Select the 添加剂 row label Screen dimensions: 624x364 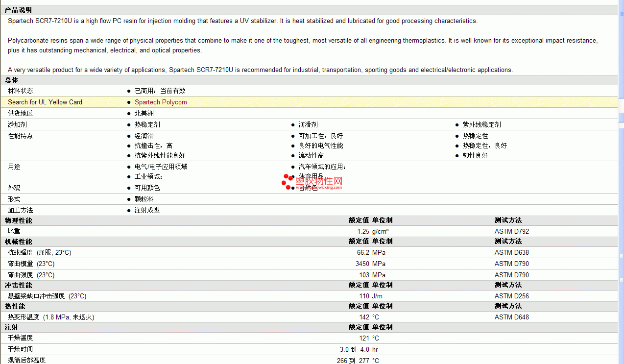17,124
